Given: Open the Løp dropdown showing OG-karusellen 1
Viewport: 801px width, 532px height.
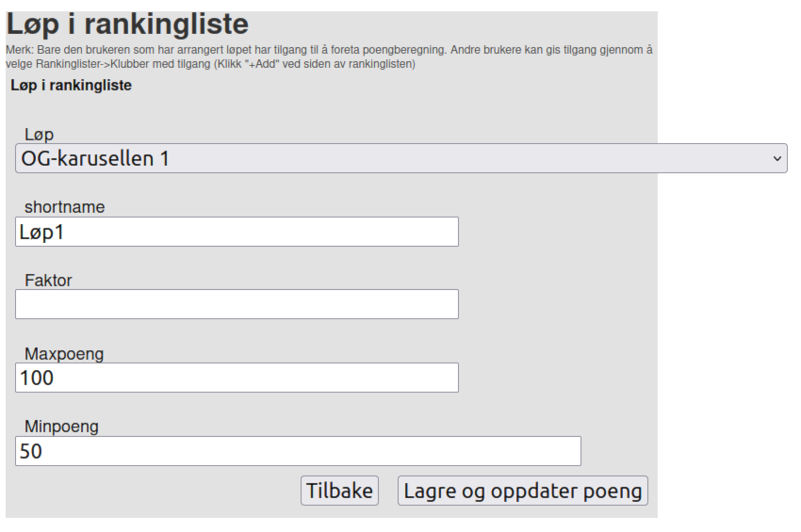Looking at the screenshot, I should (x=400, y=158).
